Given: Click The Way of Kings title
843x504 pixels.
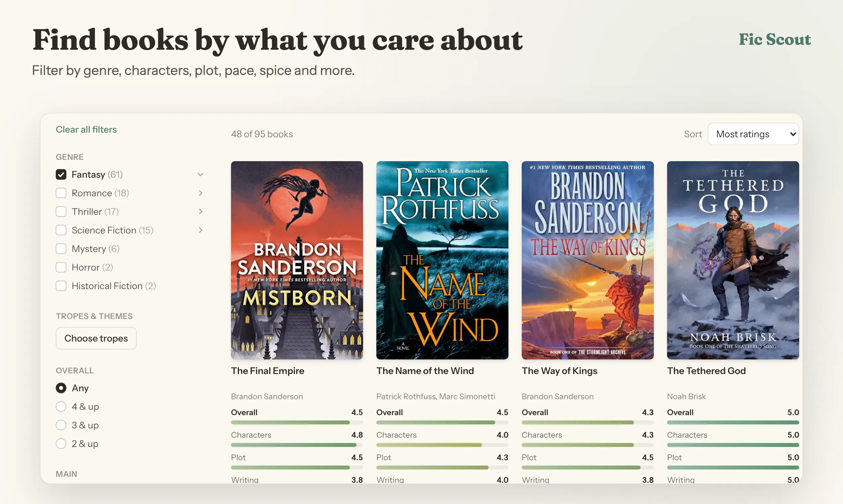Looking at the screenshot, I should [x=560, y=371].
